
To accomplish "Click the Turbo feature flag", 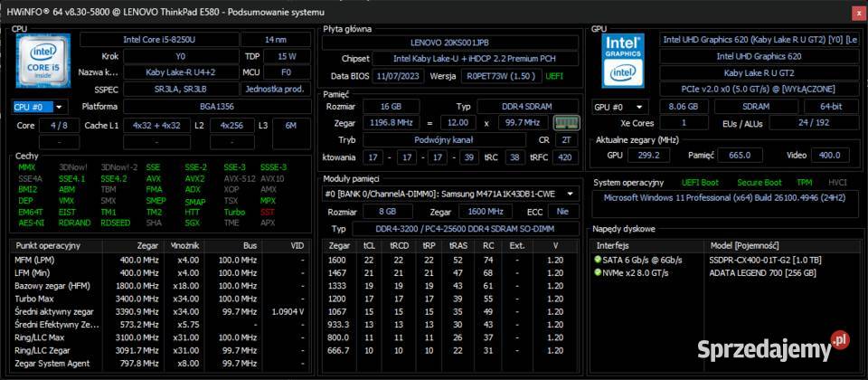I will pos(234,212).
